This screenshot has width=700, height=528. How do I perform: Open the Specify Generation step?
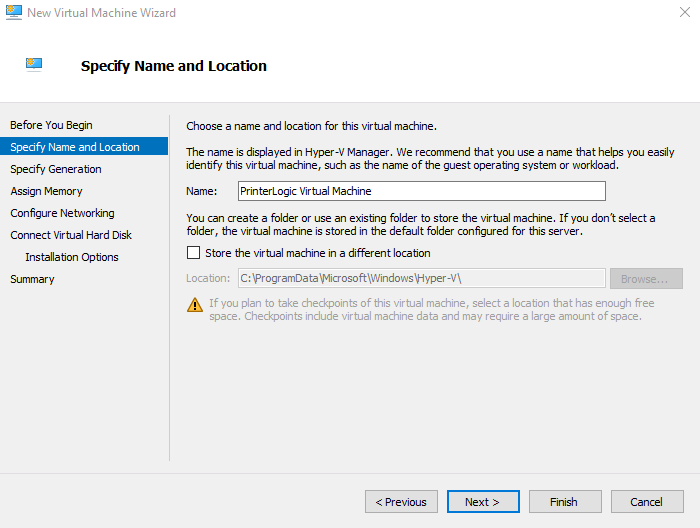pos(56,169)
